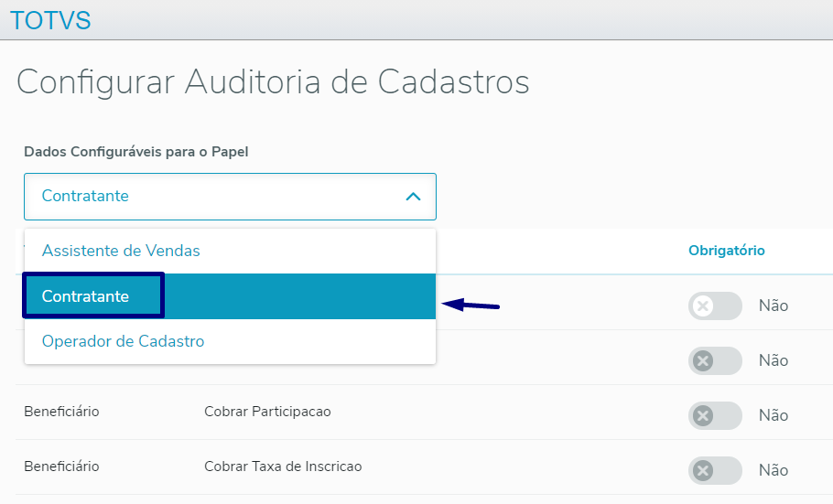This screenshot has width=833, height=504.
Task: Click Cobrar Taxa de Inscricao field text
Action: (x=283, y=466)
